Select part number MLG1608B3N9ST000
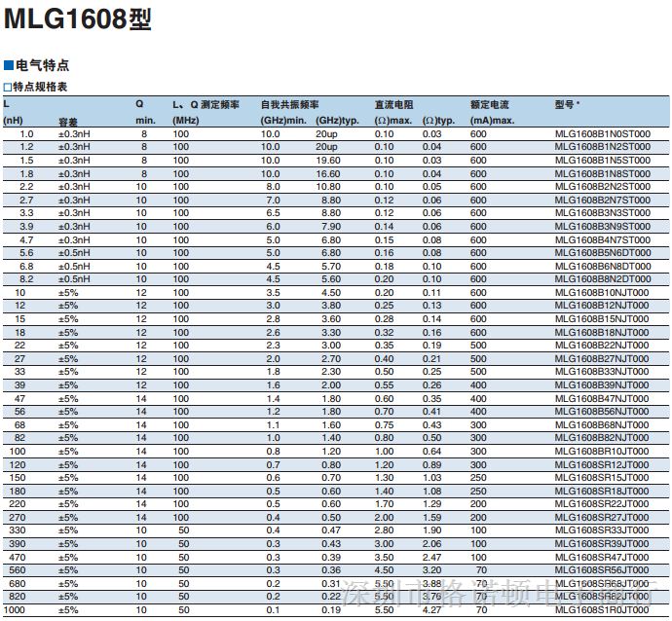The height and width of the screenshot is (621, 672). click(x=603, y=227)
